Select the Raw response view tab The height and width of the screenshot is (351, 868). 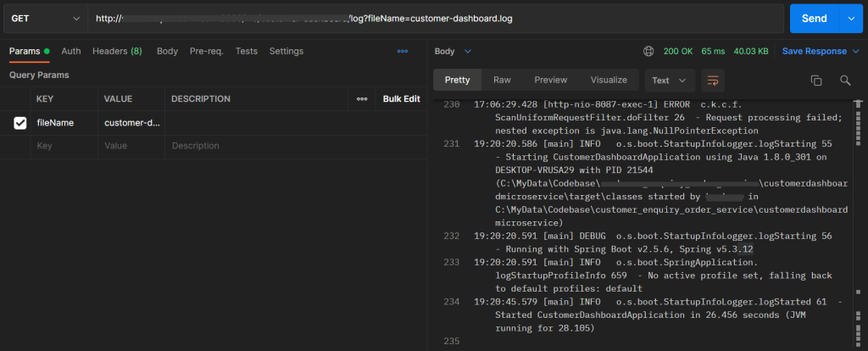(x=502, y=80)
